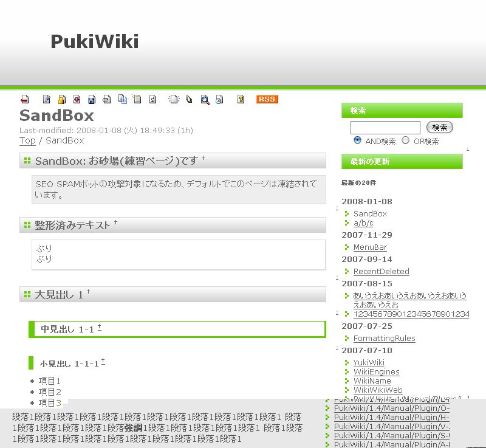Viewport: 486px width, 448px height.
Task: Click the padlock freeze icon
Action: (61, 100)
